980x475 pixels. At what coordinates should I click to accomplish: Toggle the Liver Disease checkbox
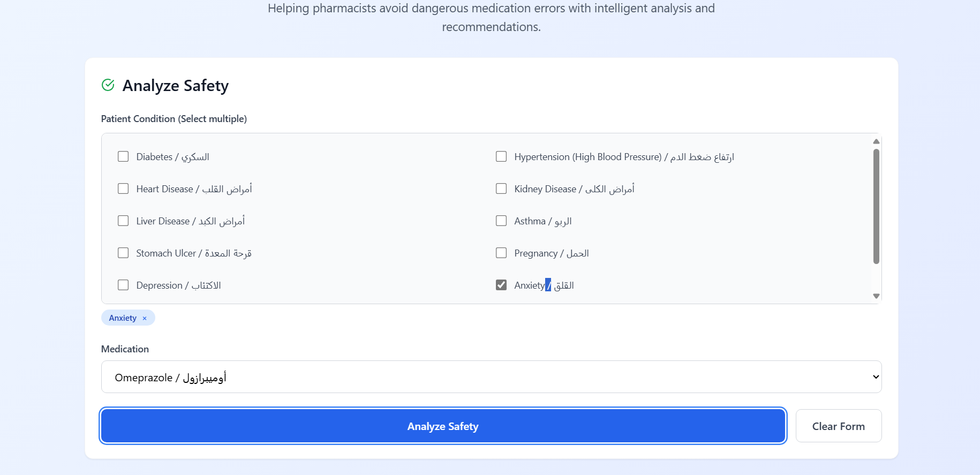tap(123, 221)
